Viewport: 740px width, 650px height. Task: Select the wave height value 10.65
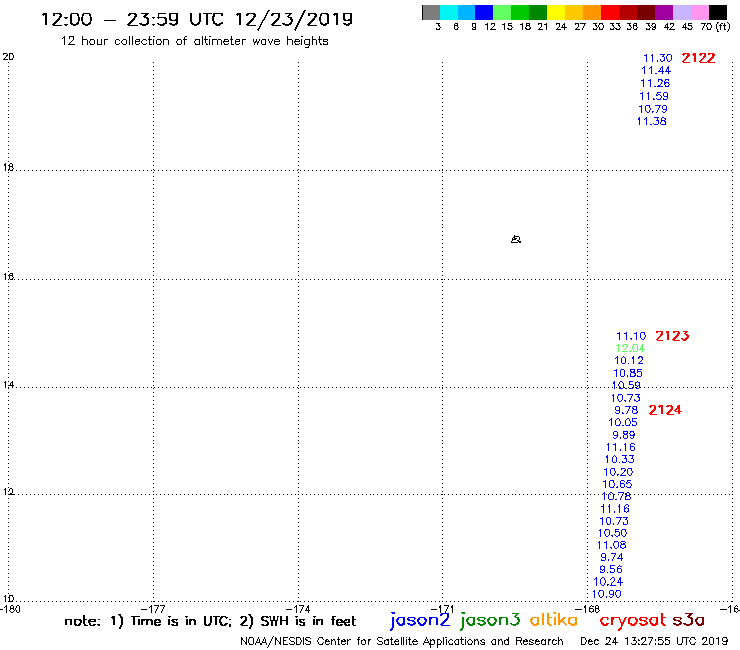point(617,484)
